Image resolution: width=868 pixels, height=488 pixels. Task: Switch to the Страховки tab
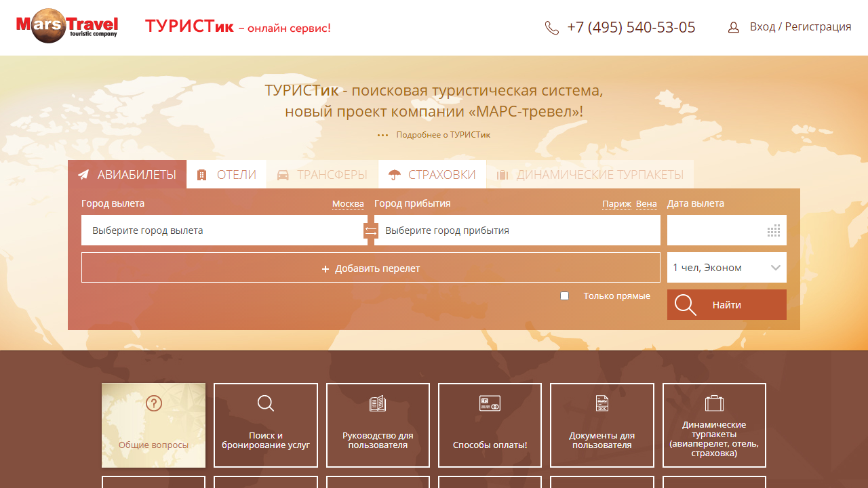point(432,175)
